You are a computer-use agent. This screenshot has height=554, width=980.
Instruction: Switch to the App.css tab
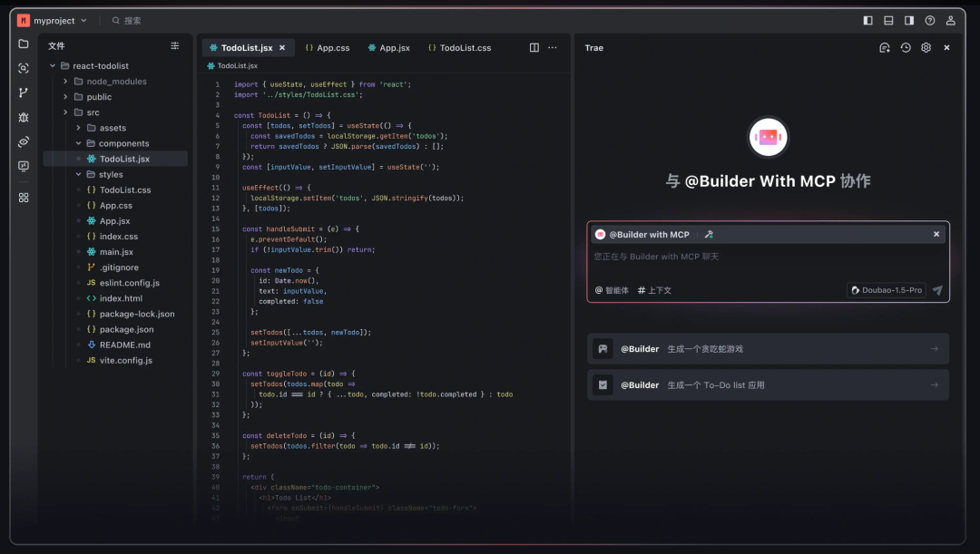[328, 47]
